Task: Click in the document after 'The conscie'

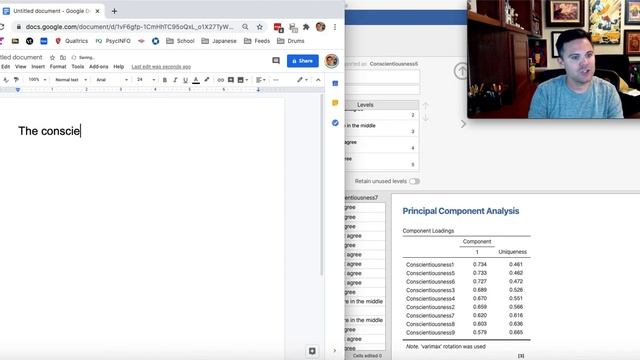Action: pyautogui.click(x=81, y=131)
